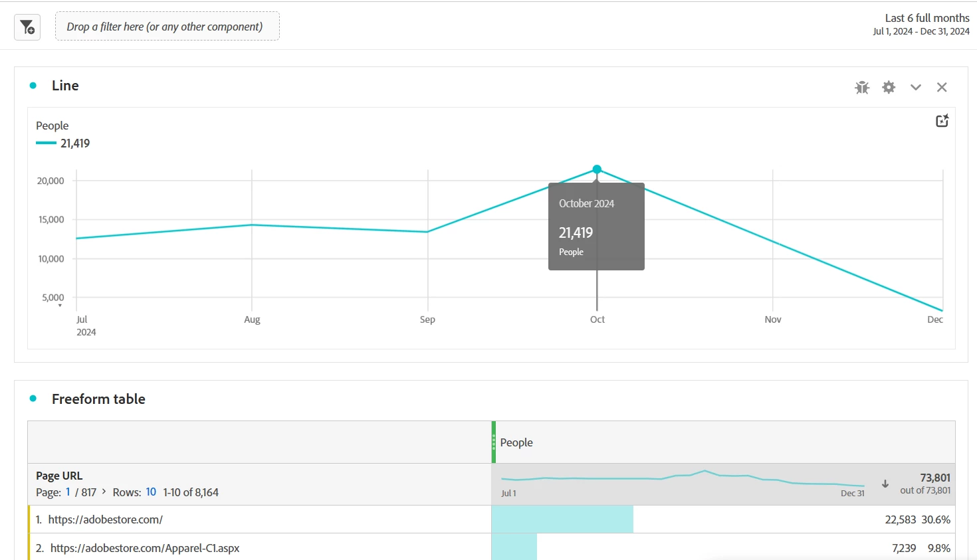Open the add filter icon button
The width and height of the screenshot is (977, 560).
click(27, 27)
